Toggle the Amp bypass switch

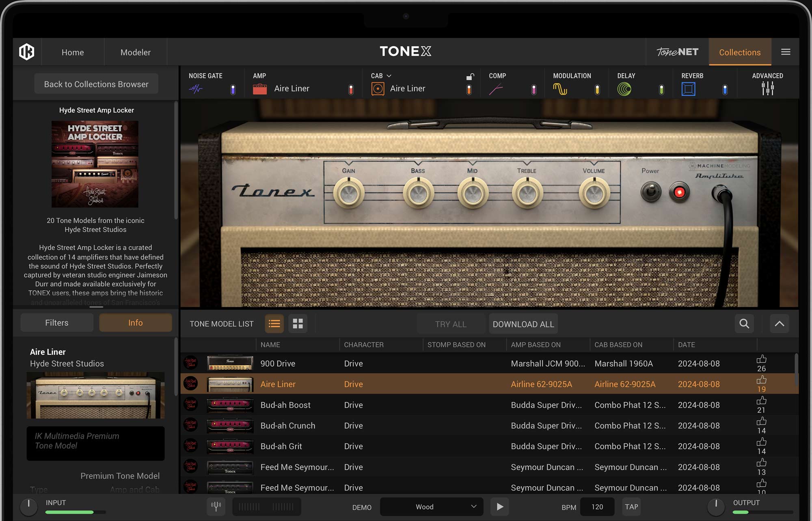click(x=350, y=88)
